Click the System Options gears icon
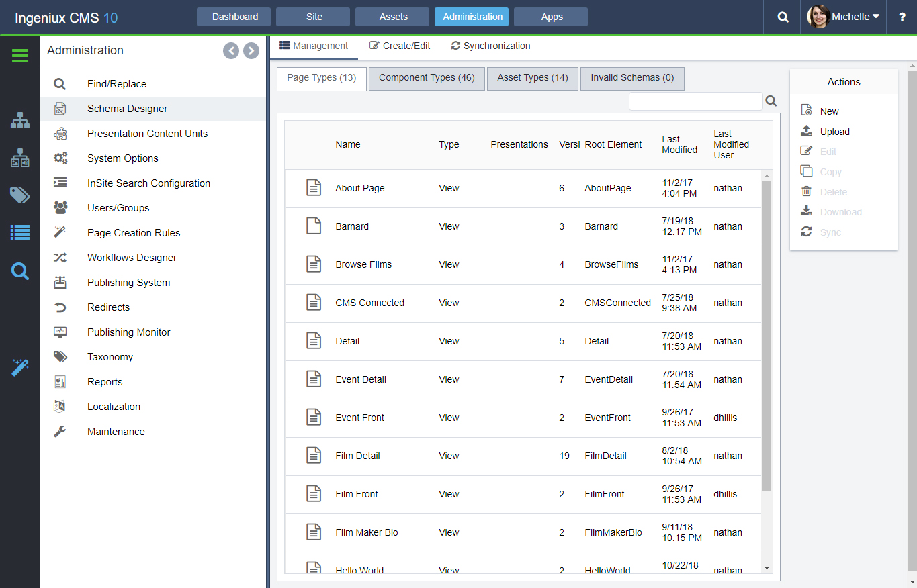 click(59, 158)
